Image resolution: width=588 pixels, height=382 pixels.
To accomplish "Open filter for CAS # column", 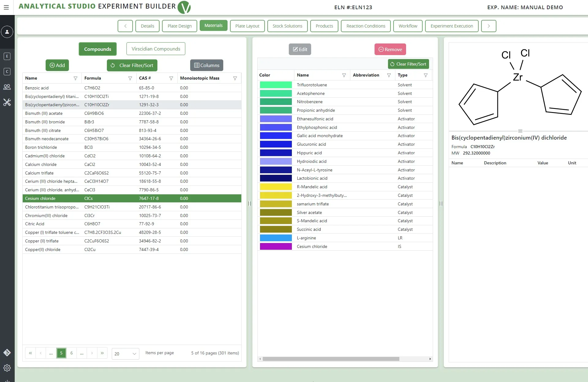I will [x=171, y=78].
